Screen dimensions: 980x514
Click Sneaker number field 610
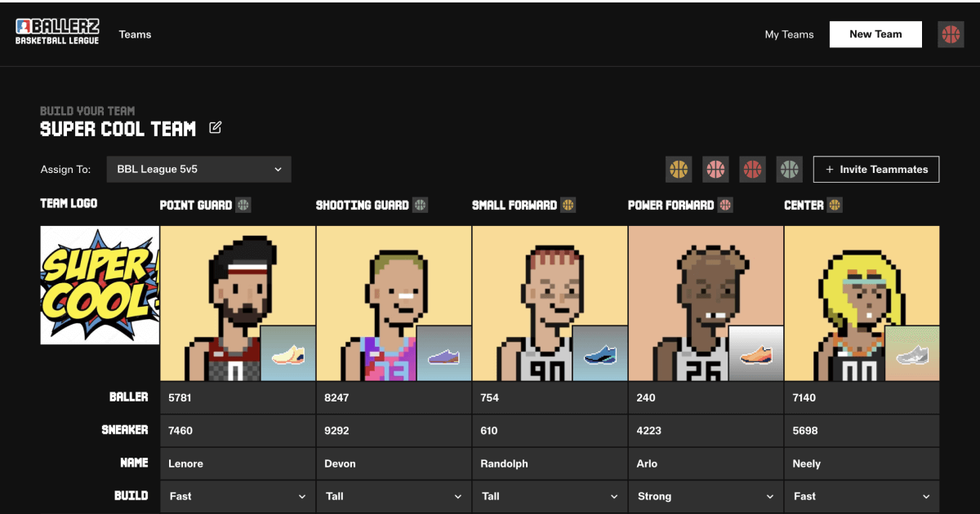point(550,430)
